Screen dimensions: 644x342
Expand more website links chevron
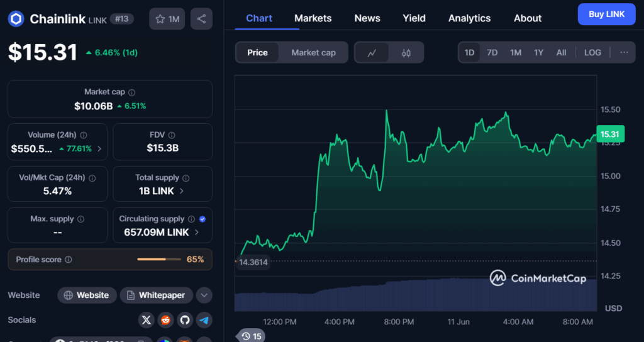click(x=204, y=295)
